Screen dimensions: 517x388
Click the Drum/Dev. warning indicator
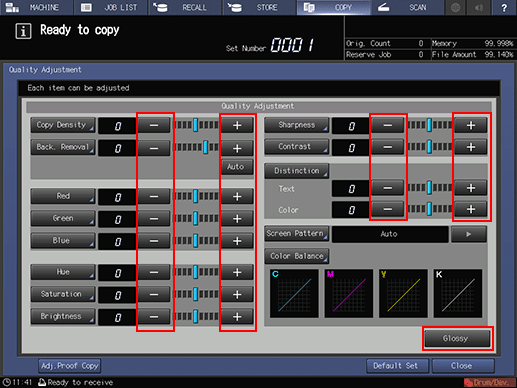(489, 382)
